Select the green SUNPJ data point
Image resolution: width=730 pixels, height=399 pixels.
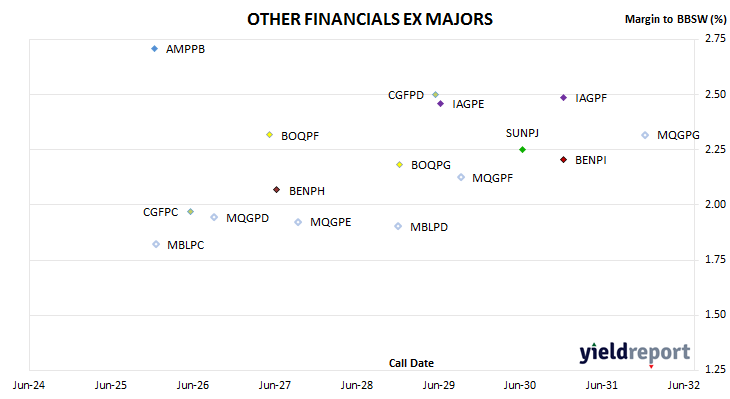tap(522, 149)
